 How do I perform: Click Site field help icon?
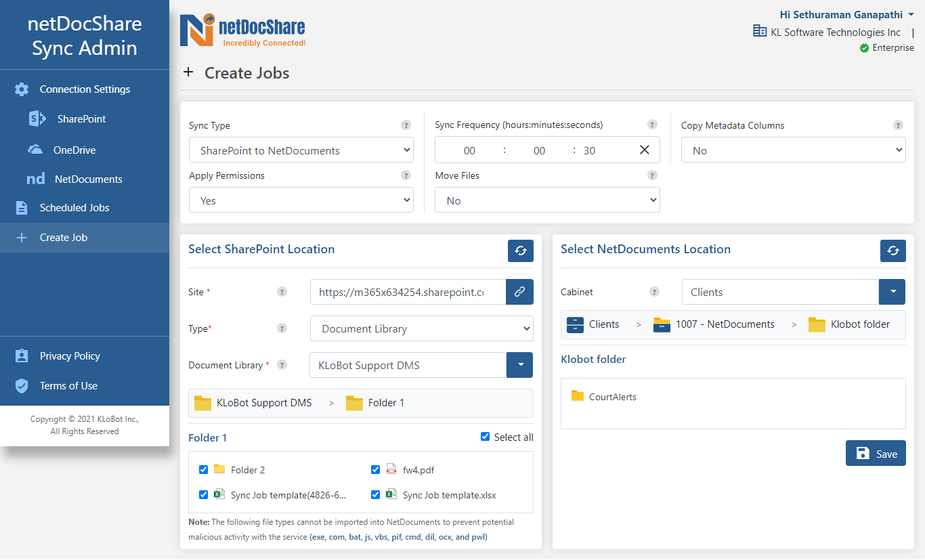pyautogui.click(x=282, y=292)
